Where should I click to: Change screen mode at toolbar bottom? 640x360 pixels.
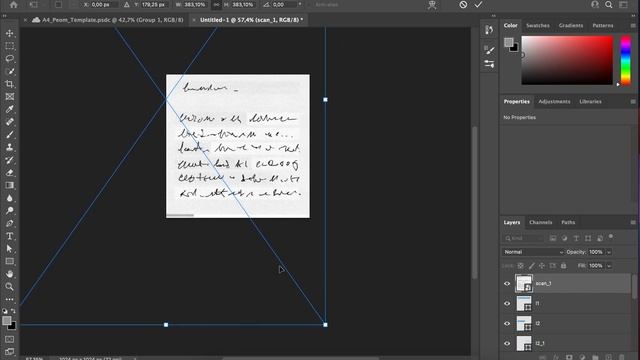point(9,351)
